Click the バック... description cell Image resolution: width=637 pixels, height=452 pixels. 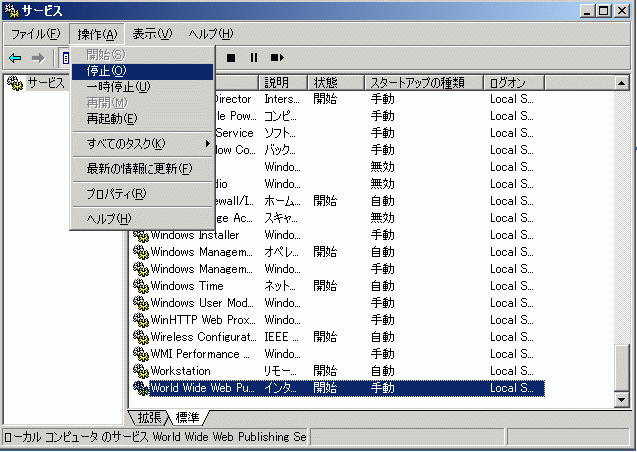coord(280,150)
